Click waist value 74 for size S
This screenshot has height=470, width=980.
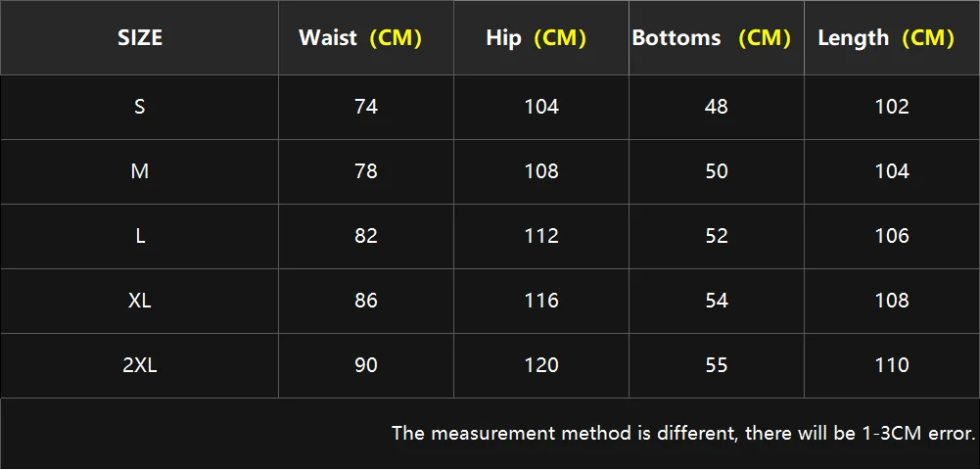[365, 107]
